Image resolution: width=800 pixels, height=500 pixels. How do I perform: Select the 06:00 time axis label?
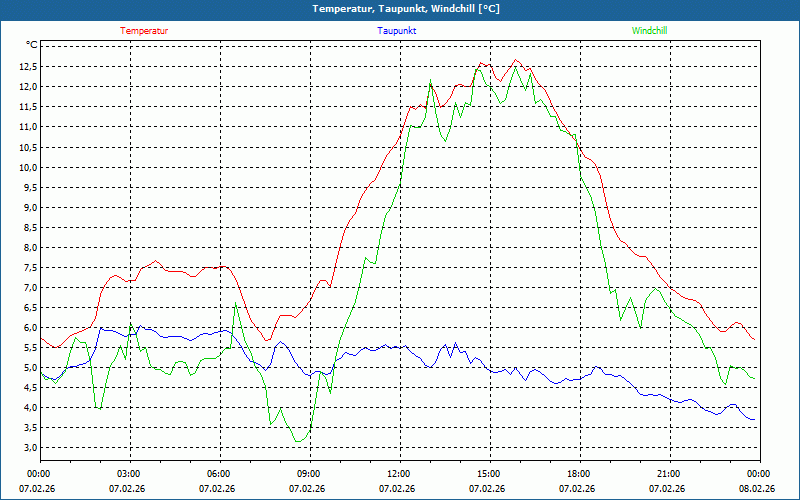(x=219, y=474)
